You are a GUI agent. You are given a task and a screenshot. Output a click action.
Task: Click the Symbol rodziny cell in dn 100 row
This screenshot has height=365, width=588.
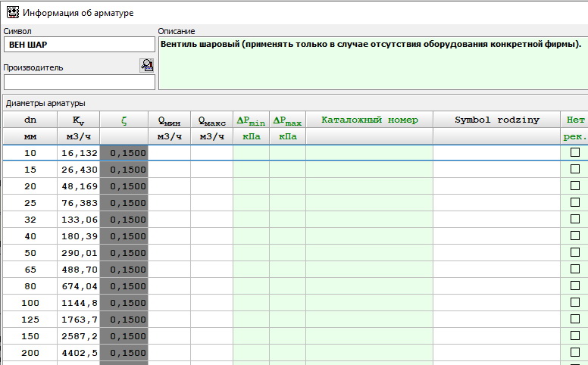[497, 303]
